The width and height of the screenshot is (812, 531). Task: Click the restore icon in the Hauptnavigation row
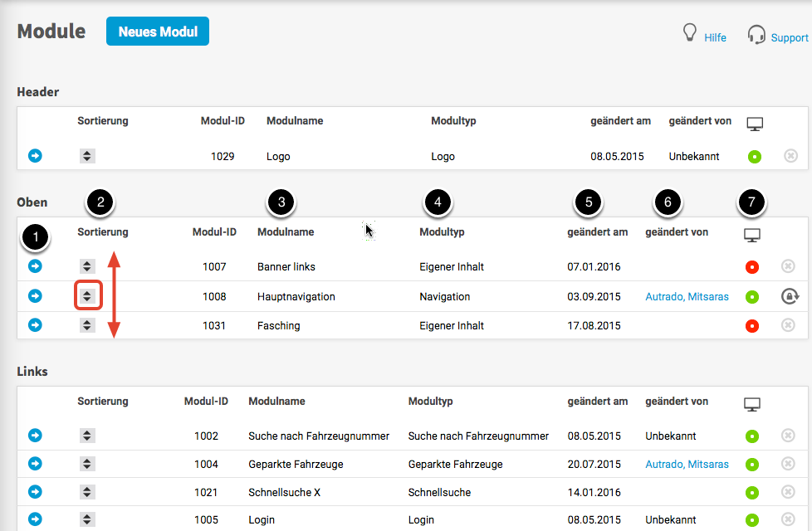[789, 296]
